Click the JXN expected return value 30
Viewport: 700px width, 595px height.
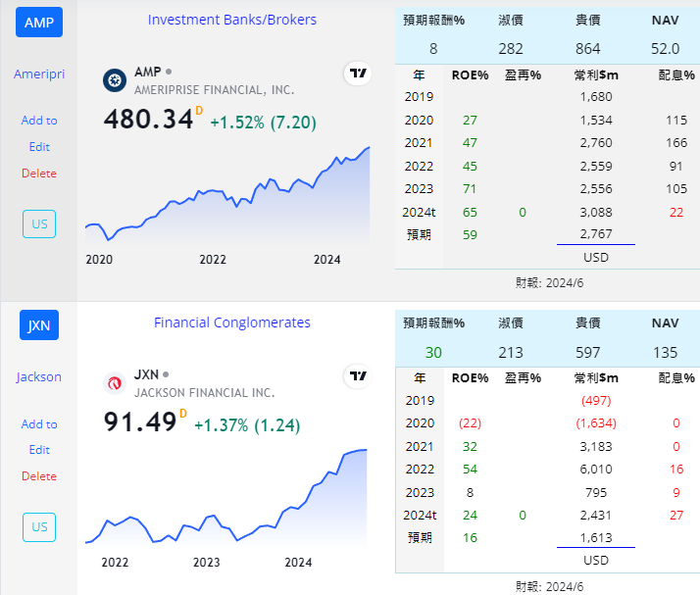[x=433, y=352]
